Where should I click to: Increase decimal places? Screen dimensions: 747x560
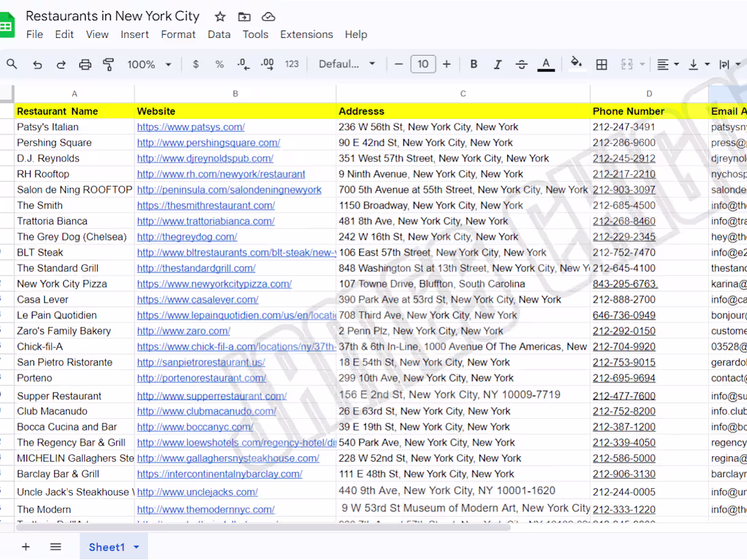coord(268,64)
